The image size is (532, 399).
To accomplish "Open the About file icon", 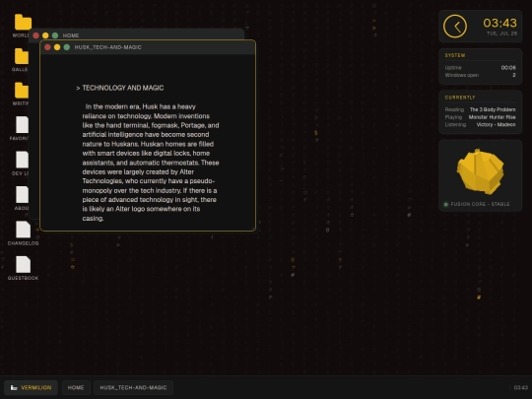I will [22, 194].
